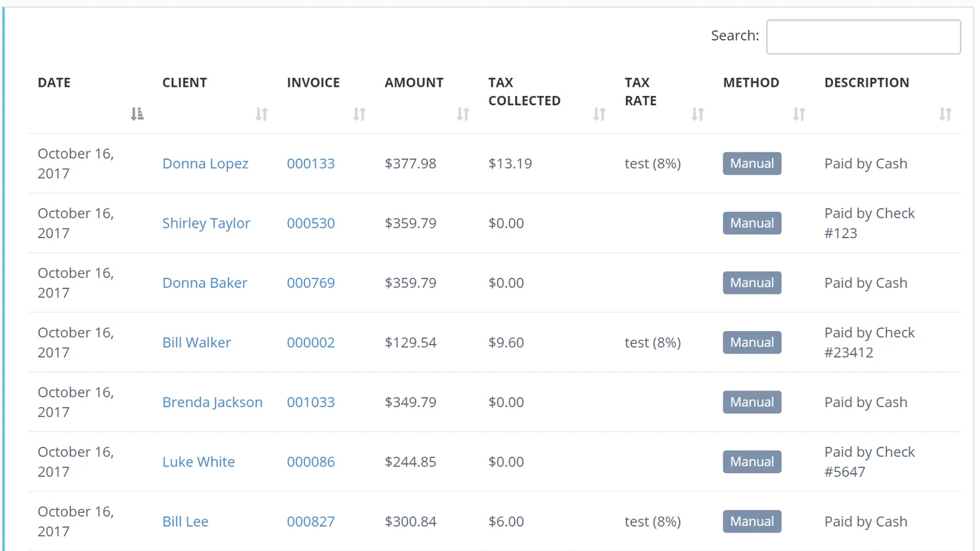Sort table by Tax Collected icon
980x551 pixels.
pos(600,114)
